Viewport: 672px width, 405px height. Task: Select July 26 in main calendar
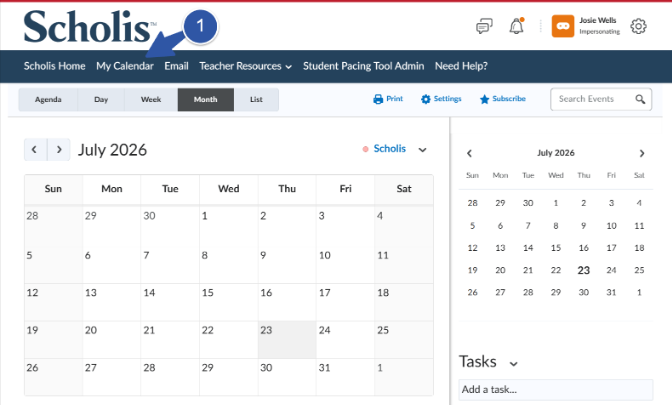53,377
